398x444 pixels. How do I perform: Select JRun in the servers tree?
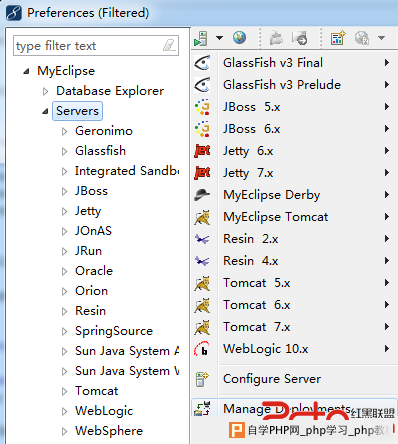[x=88, y=251]
